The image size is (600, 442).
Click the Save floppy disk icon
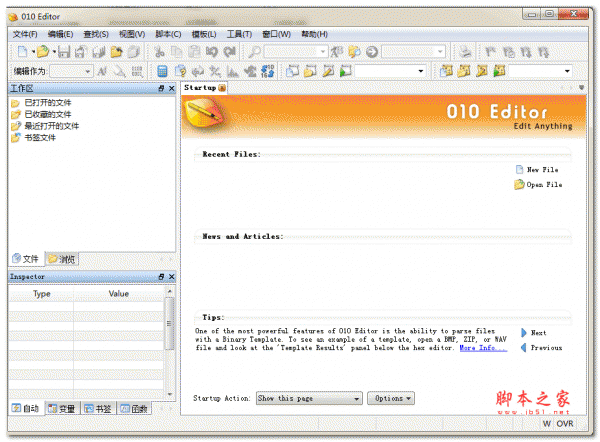pyautogui.click(x=64, y=52)
